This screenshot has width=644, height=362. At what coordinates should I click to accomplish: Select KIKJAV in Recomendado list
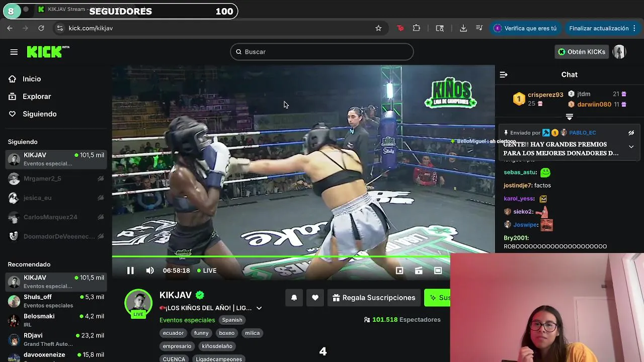[56, 282]
